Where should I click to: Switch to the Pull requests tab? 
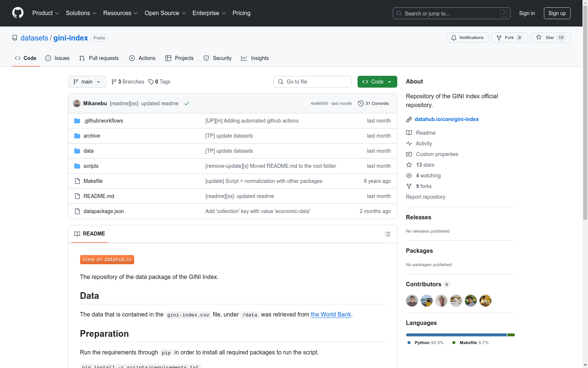point(99,58)
